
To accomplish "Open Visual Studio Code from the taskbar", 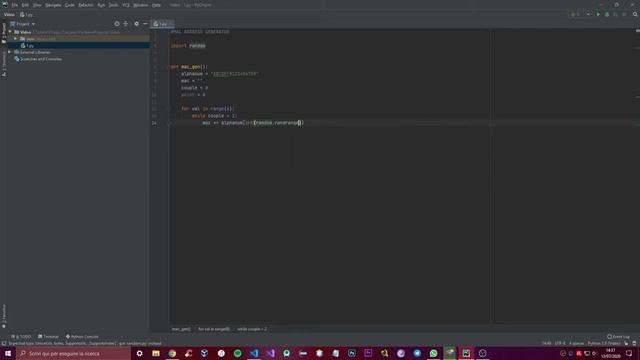I will pos(254,353).
